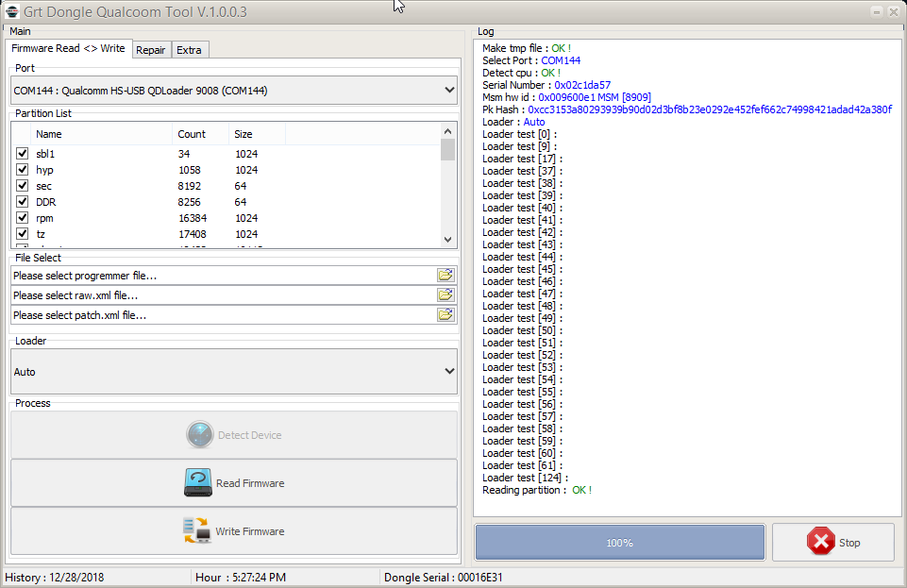This screenshot has height=588, width=907.
Task: Uncheck the hyp partition checkbox
Action: (22, 169)
